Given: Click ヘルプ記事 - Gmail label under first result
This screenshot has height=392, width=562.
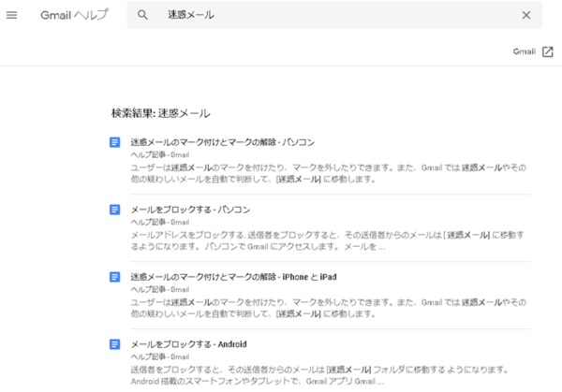Looking at the screenshot, I should click(160, 154).
